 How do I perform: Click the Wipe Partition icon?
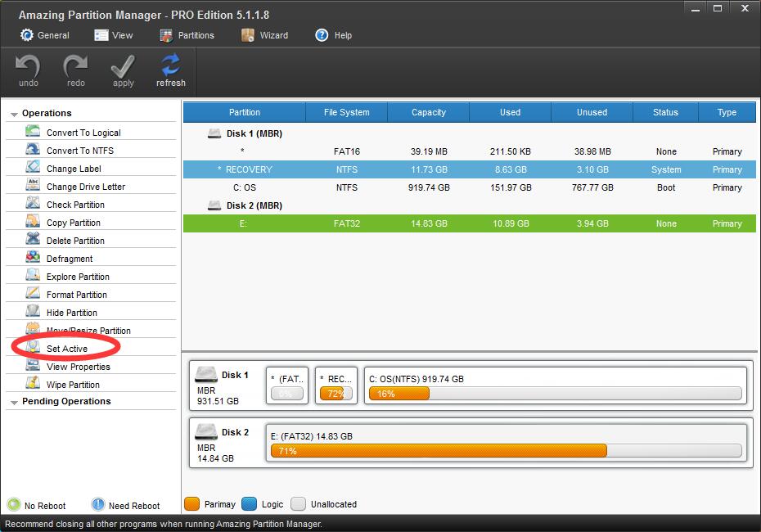[33, 383]
